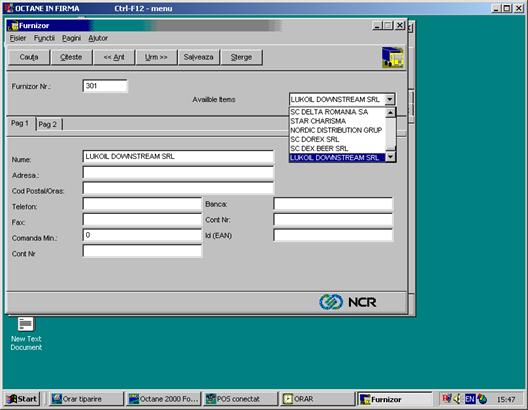Click the Comanda Min. input field
This screenshot has height=410, width=528.
tap(142, 235)
